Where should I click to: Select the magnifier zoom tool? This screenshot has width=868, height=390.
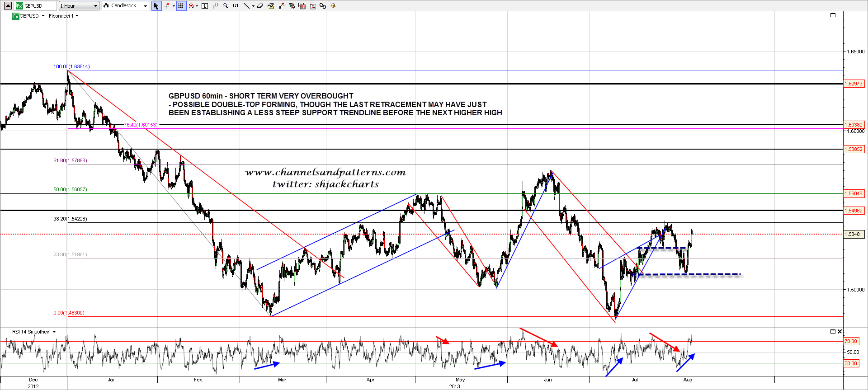[225, 6]
